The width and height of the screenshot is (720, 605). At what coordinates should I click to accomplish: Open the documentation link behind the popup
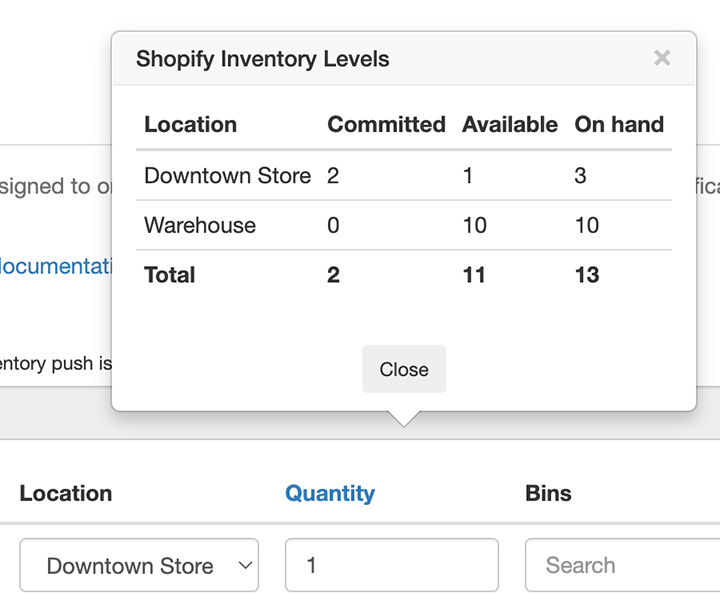click(55, 266)
